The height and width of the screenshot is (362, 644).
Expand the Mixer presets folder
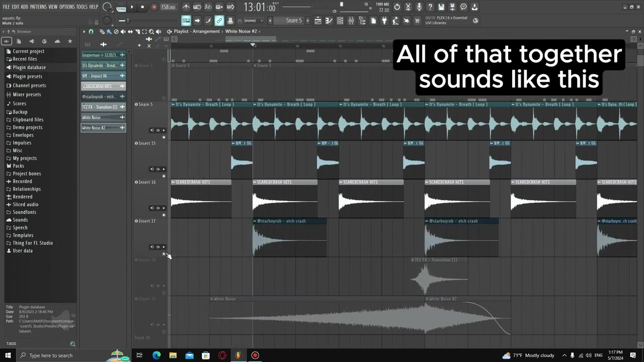27,95
